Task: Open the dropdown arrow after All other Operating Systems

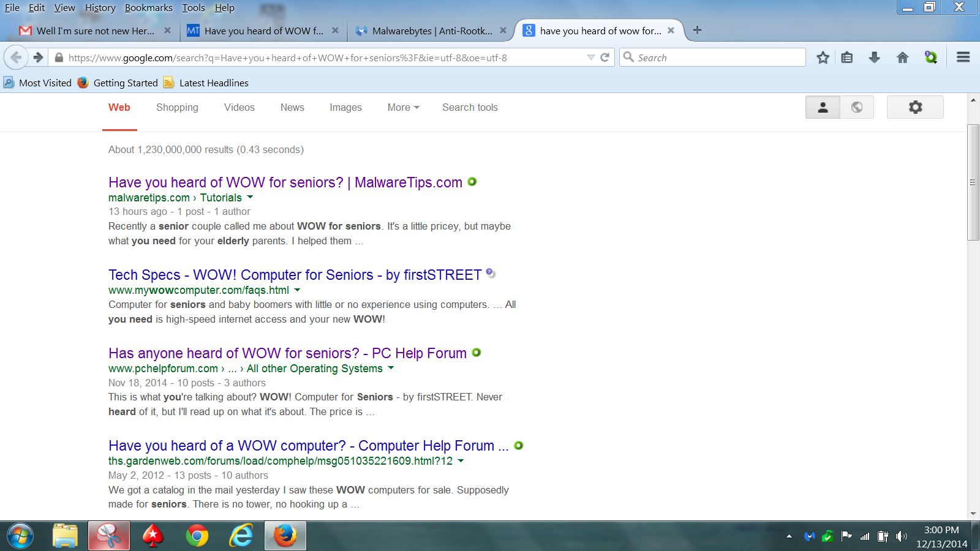Action: click(x=391, y=368)
